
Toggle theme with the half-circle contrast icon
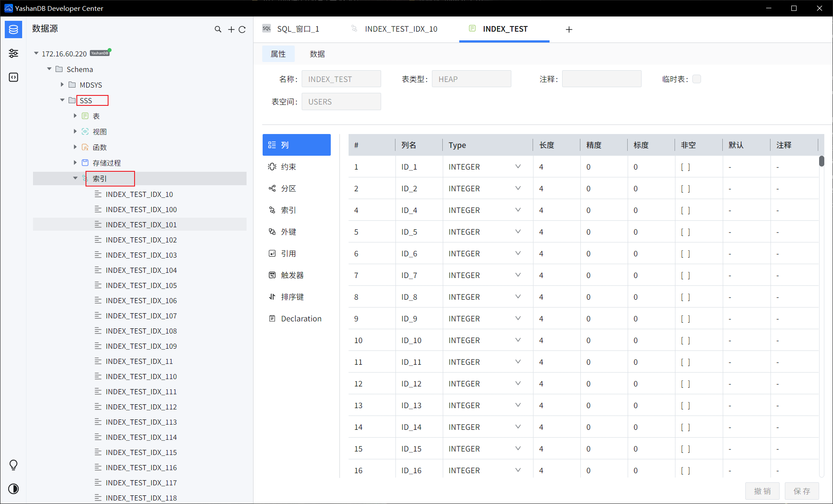13,489
